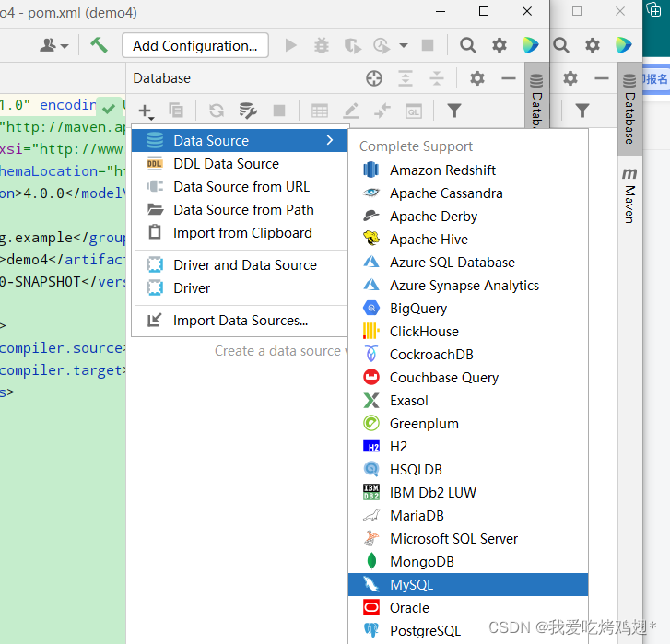Click the Stop square in main toolbar
This screenshot has height=644, width=670.
pyautogui.click(x=428, y=45)
